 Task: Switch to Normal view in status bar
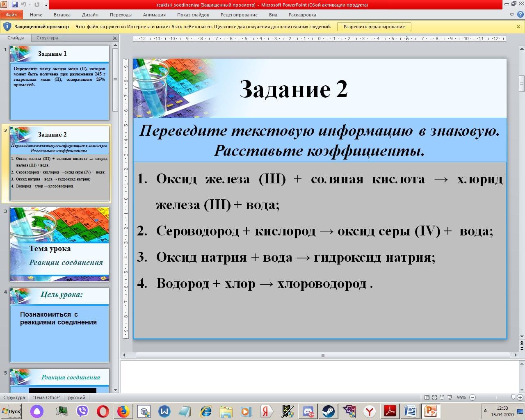[427, 397]
